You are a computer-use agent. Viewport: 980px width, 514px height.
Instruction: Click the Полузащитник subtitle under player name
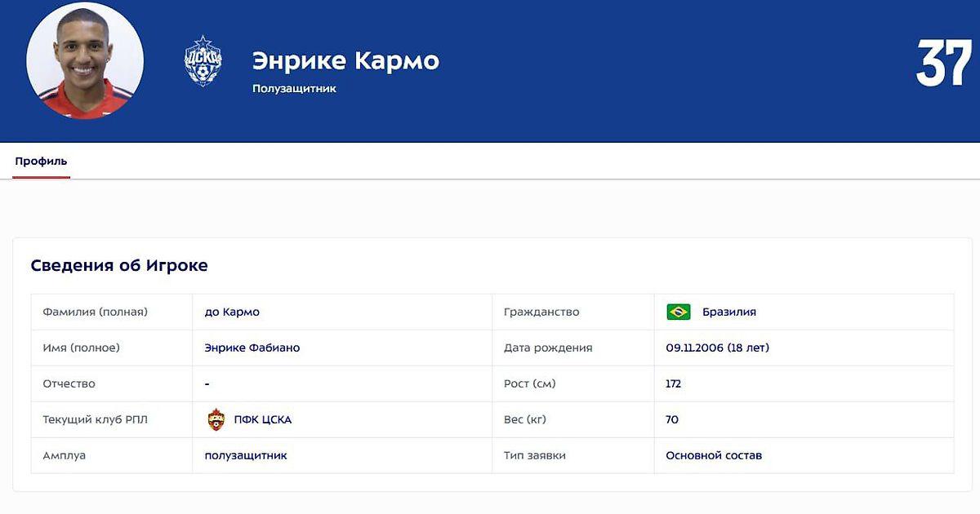coord(294,88)
